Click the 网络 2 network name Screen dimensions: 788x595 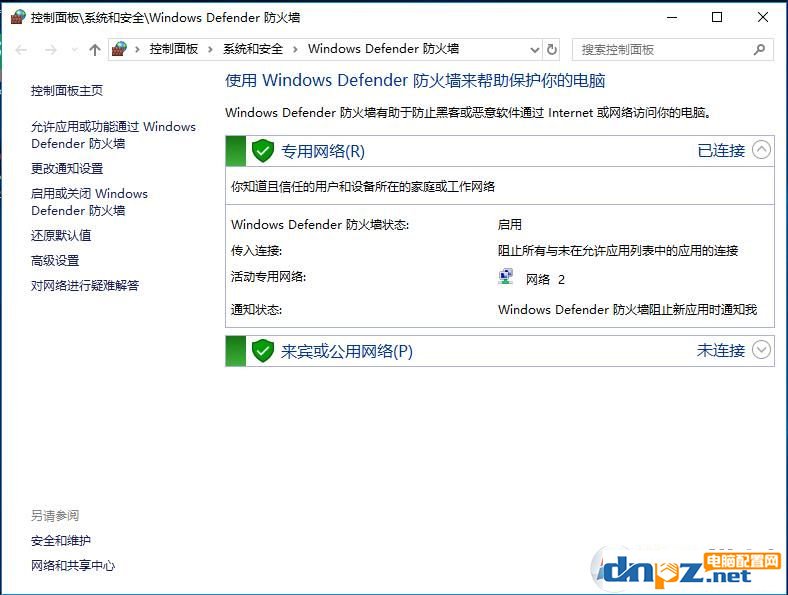[x=545, y=279]
